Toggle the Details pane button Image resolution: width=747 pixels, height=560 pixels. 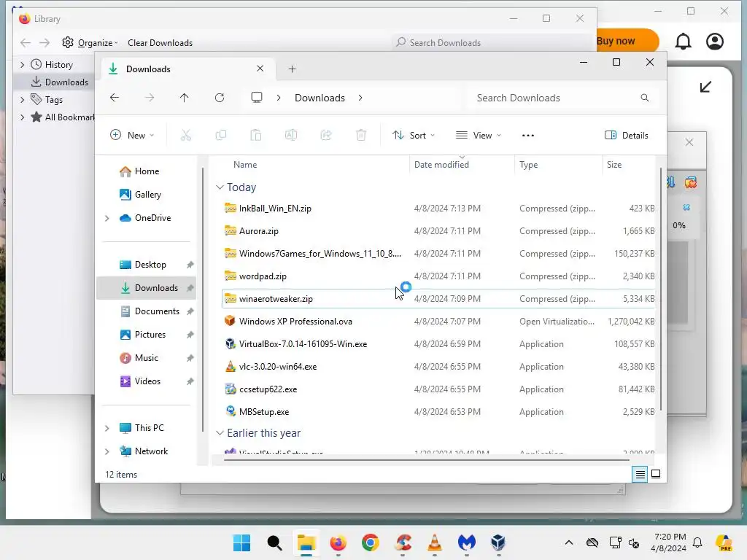(x=626, y=135)
